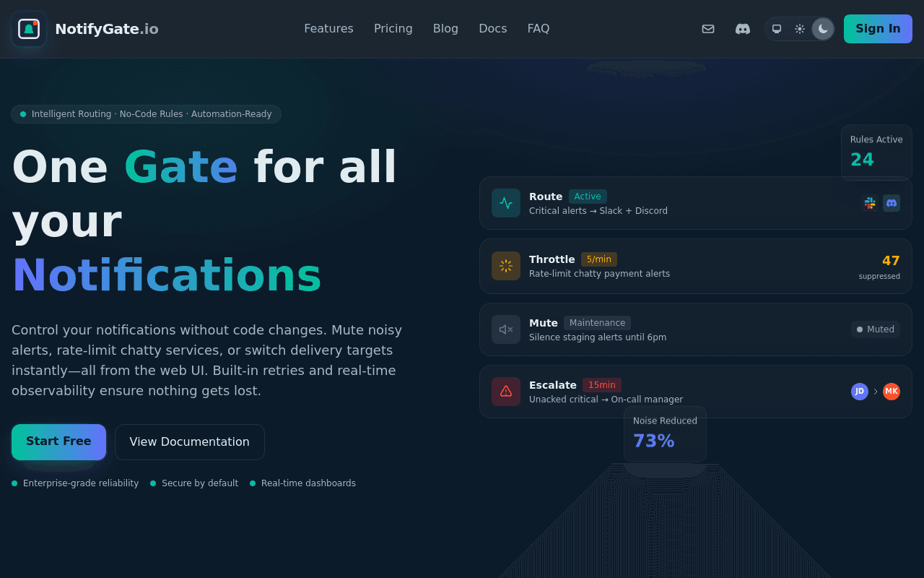Screen dimensions: 924x578
Task: Open the FAQ nav item
Action: 539,29
